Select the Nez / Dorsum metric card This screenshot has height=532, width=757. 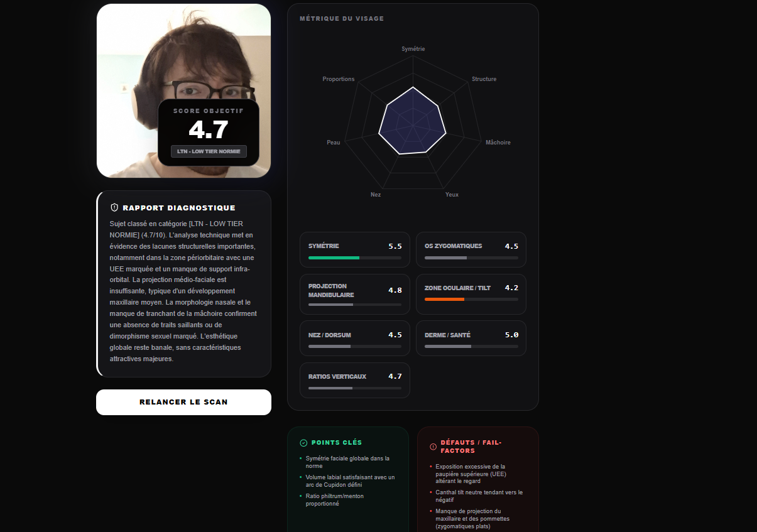[x=354, y=338]
